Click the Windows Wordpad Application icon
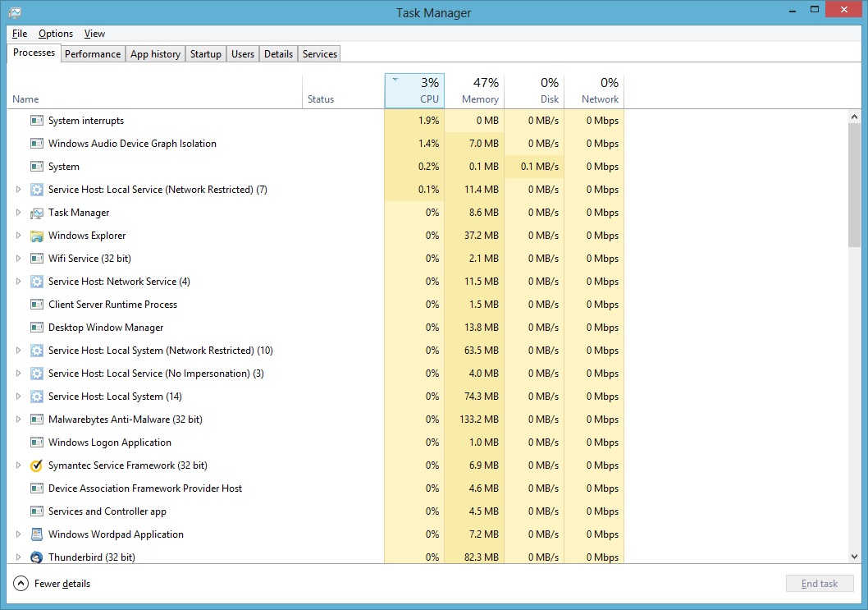Image resolution: width=868 pixels, height=610 pixels. 37,534
